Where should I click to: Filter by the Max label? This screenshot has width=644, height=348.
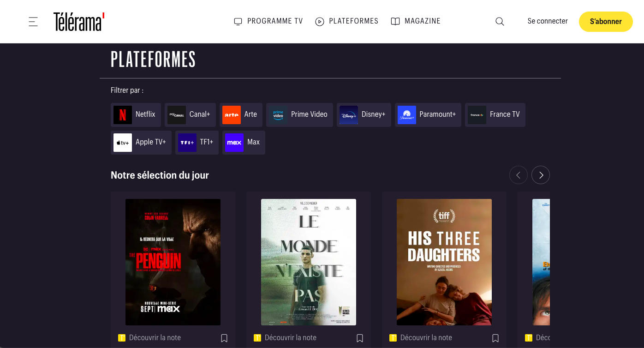253,142
